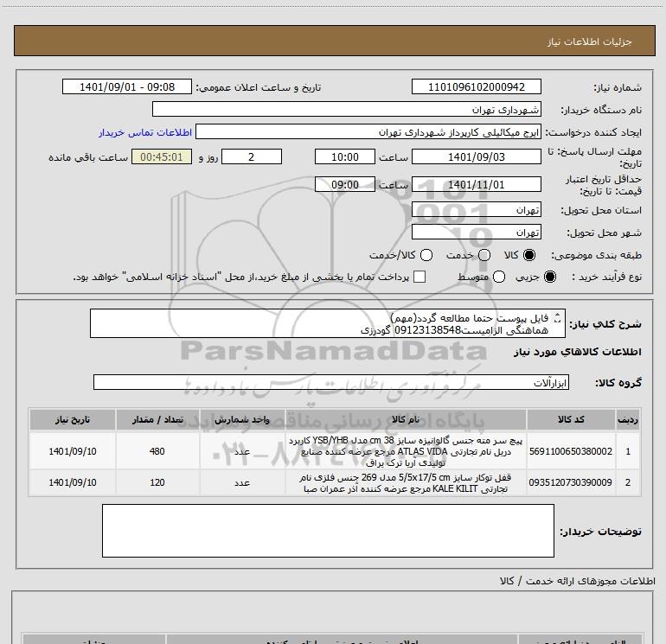The height and width of the screenshot is (644, 666).
Task: Click the پیچ سر مته product name cell
Action: click(x=406, y=451)
